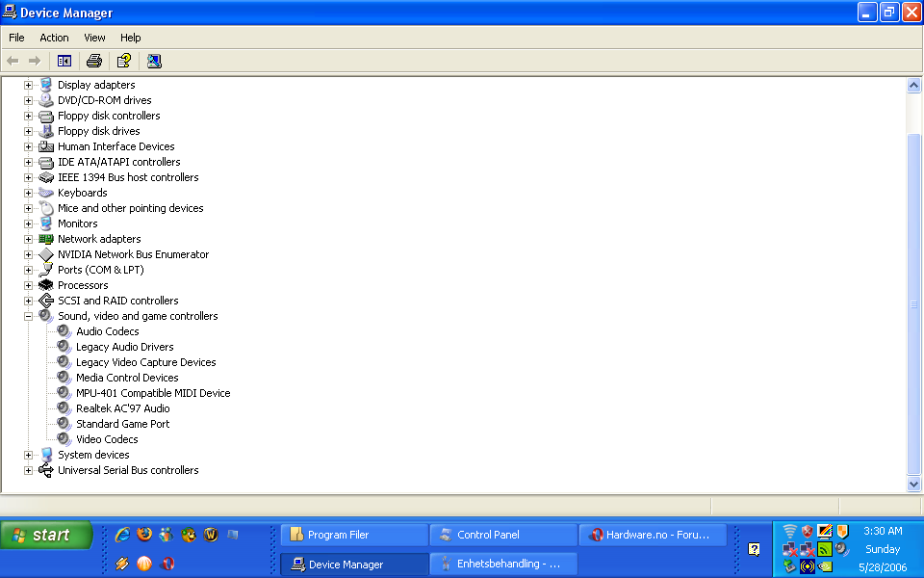The image size is (924, 578).
Task: Click the vertical scrollbar thumb
Action: [x=913, y=304]
